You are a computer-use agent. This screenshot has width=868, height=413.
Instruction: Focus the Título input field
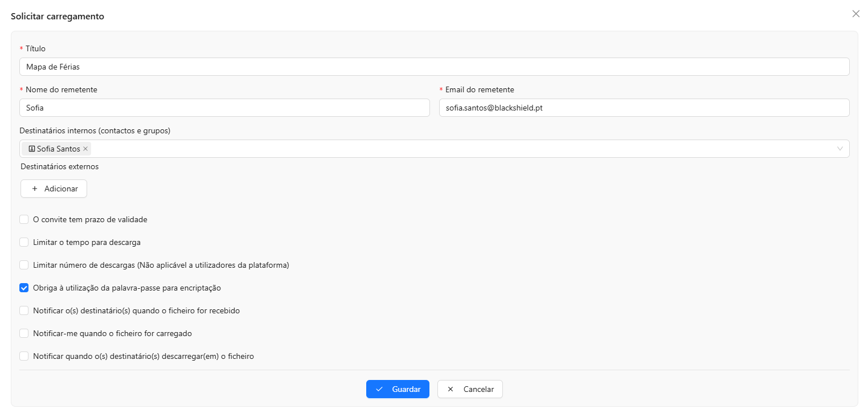[434, 67]
